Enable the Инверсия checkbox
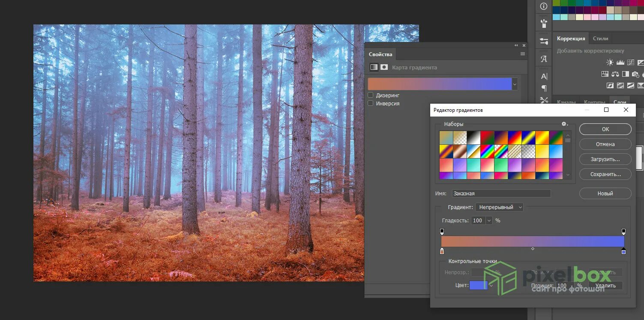Image resolution: width=644 pixels, height=320 pixels. coord(370,103)
